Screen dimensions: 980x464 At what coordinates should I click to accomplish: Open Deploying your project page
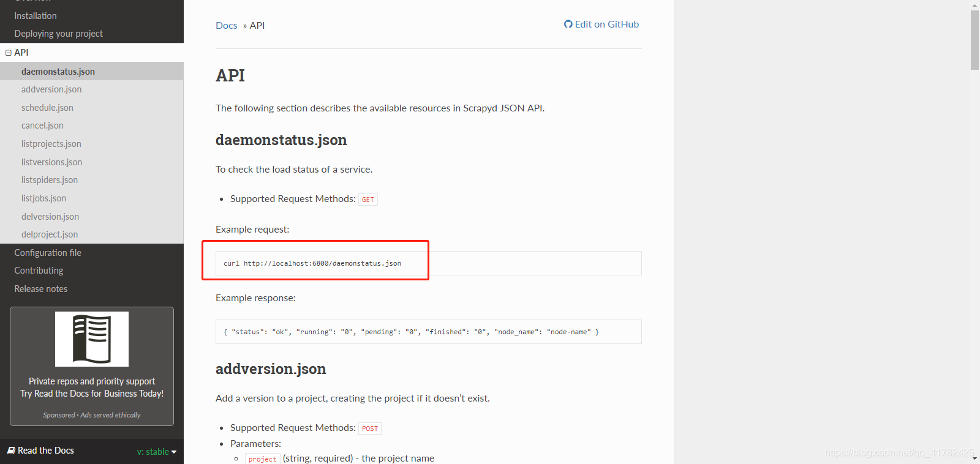click(59, 34)
